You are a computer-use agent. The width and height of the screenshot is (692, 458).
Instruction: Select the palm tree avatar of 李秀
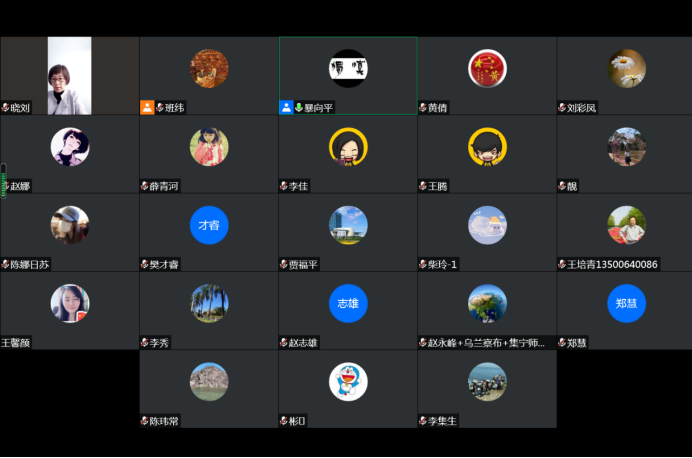tap(209, 303)
